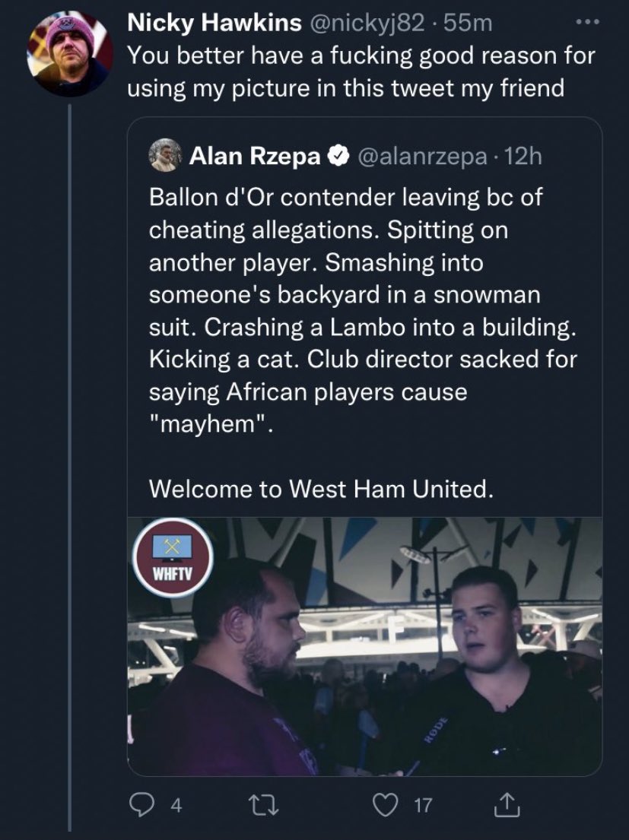Click the 12h quoted tweet timestamp
629x840 pixels.
click(x=525, y=157)
